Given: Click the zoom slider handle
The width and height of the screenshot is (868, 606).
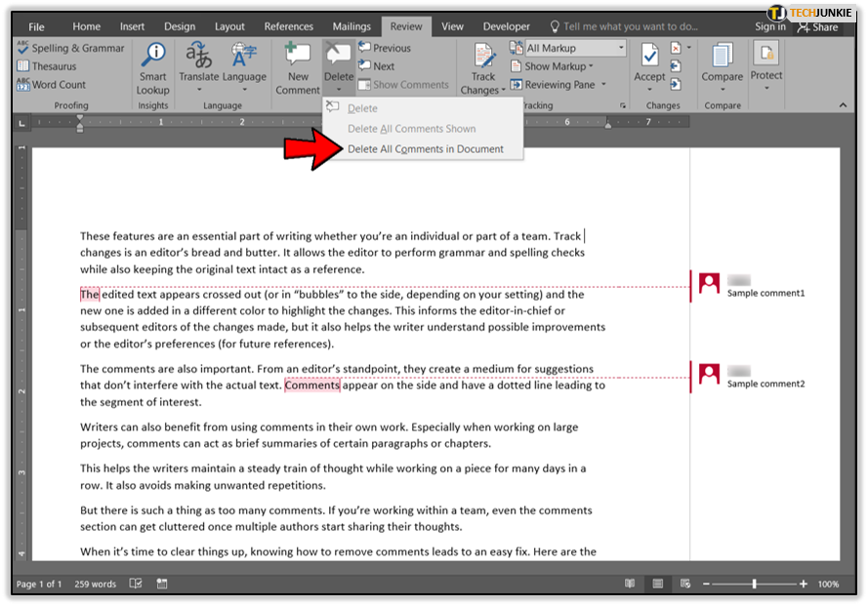Looking at the screenshot, I should pos(754,584).
